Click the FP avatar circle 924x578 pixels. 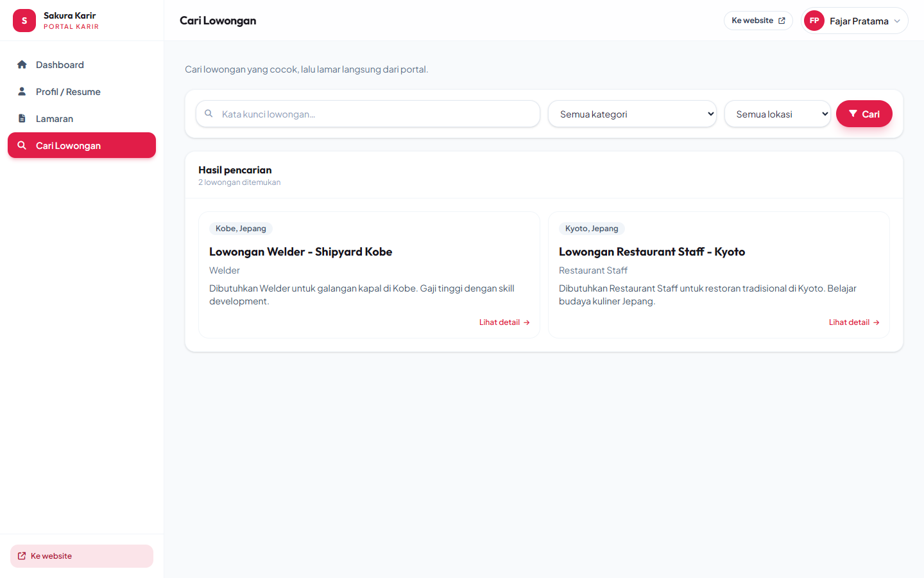[x=814, y=21]
